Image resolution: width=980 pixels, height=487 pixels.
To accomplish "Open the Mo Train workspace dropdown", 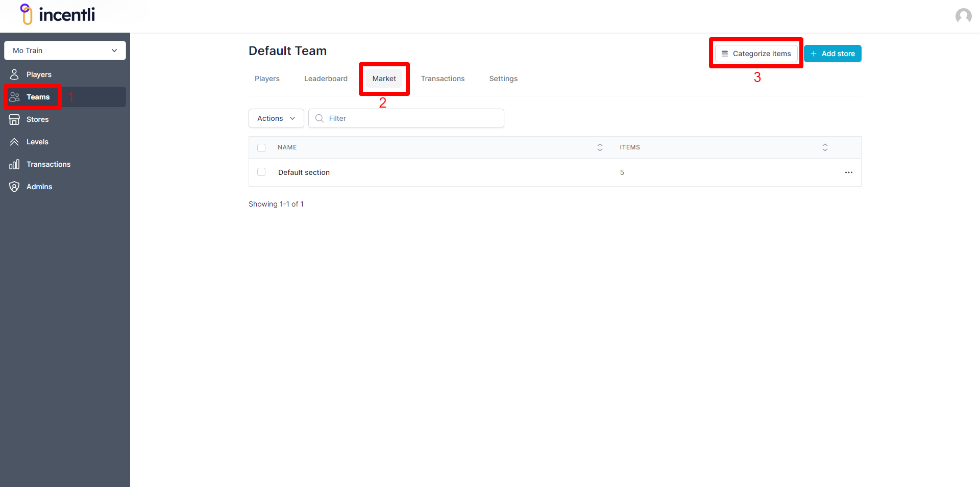I will click(65, 50).
